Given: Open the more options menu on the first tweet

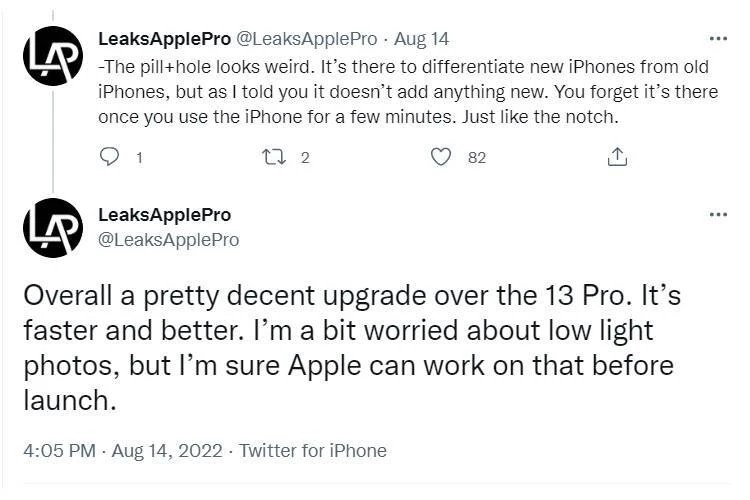Looking at the screenshot, I should pyautogui.click(x=717, y=39).
